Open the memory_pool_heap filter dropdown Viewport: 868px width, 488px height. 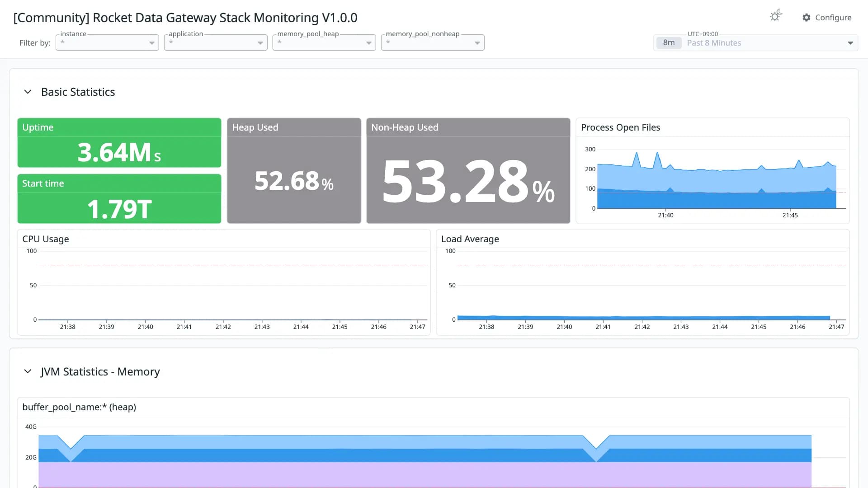pos(324,42)
